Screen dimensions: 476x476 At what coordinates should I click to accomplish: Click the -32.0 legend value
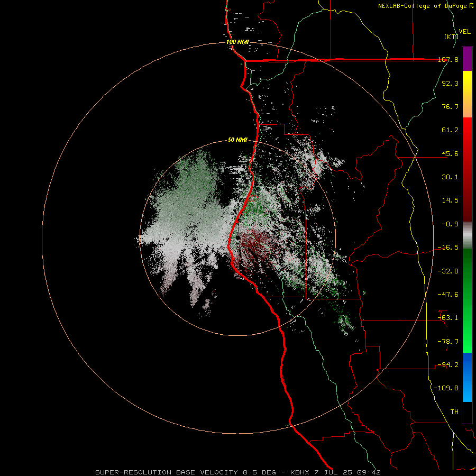pyautogui.click(x=448, y=271)
